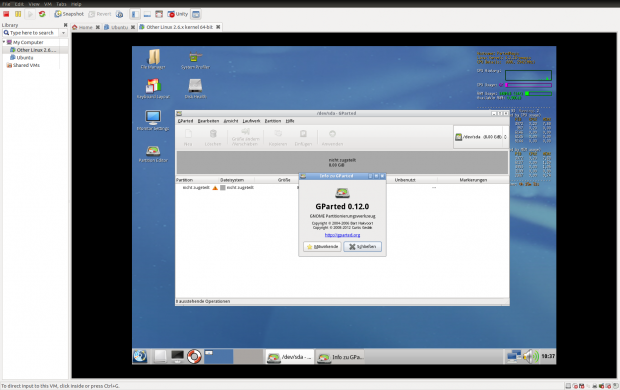This screenshot has width=620, height=390.
Task: Click the lifebuoy help taskbar icon
Action: (194, 356)
